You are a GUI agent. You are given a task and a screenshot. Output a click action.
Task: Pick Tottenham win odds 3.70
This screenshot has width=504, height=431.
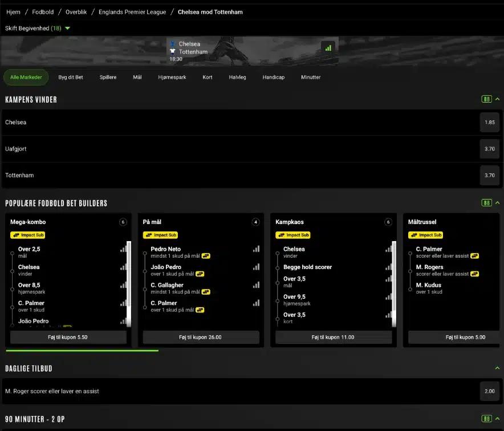[490, 175]
